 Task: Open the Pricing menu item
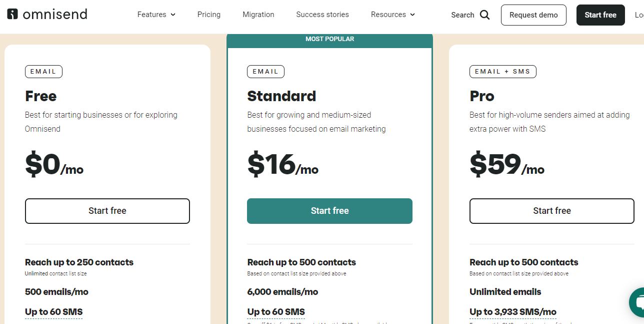[209, 15]
